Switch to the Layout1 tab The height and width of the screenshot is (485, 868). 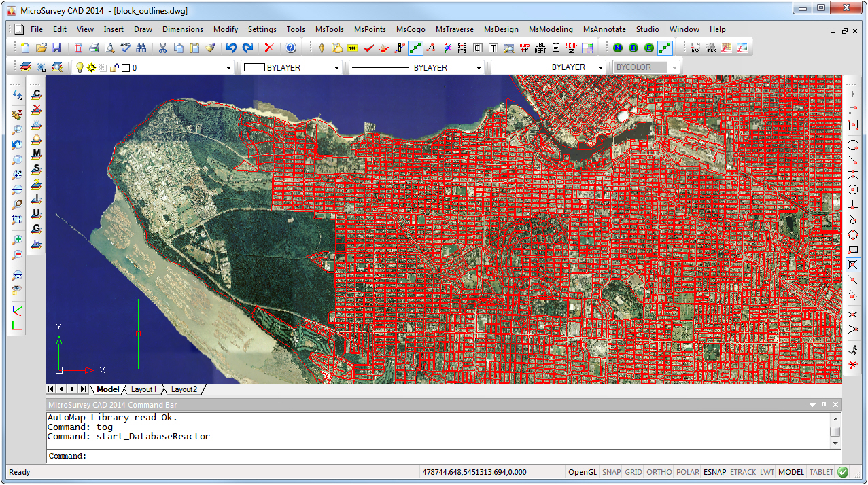tap(143, 389)
